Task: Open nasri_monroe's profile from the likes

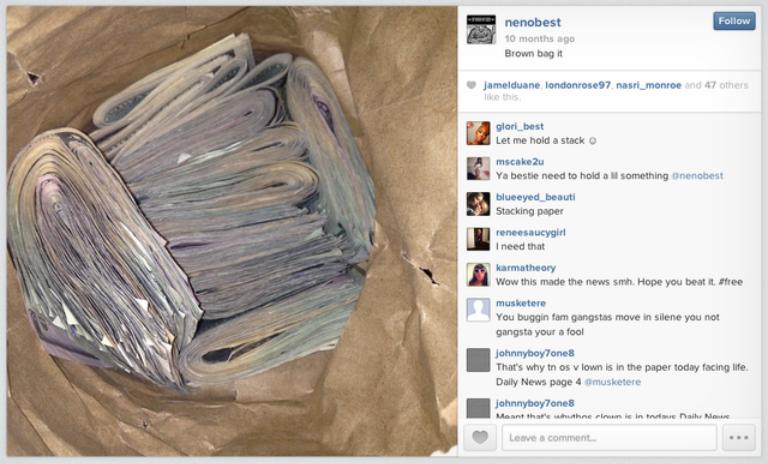Action: tap(648, 85)
